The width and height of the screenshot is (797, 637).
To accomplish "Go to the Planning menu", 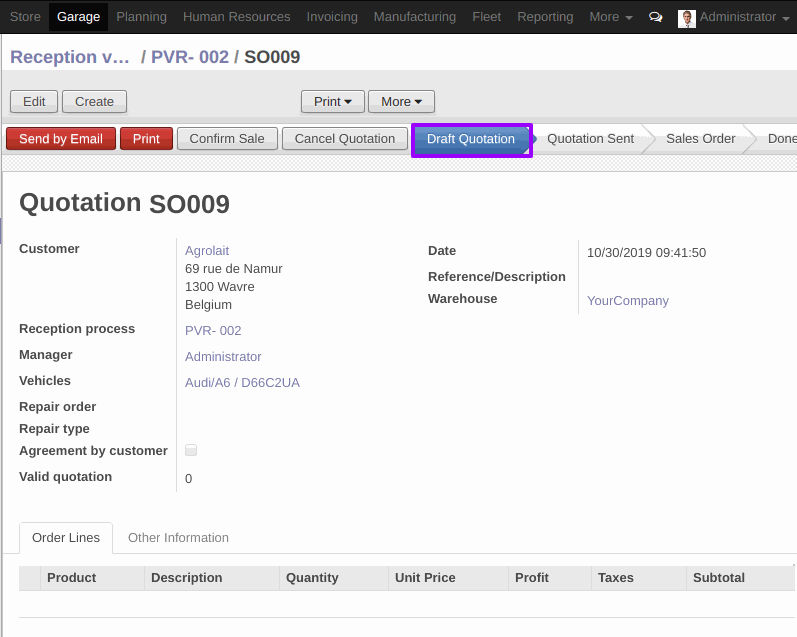I will (x=141, y=17).
